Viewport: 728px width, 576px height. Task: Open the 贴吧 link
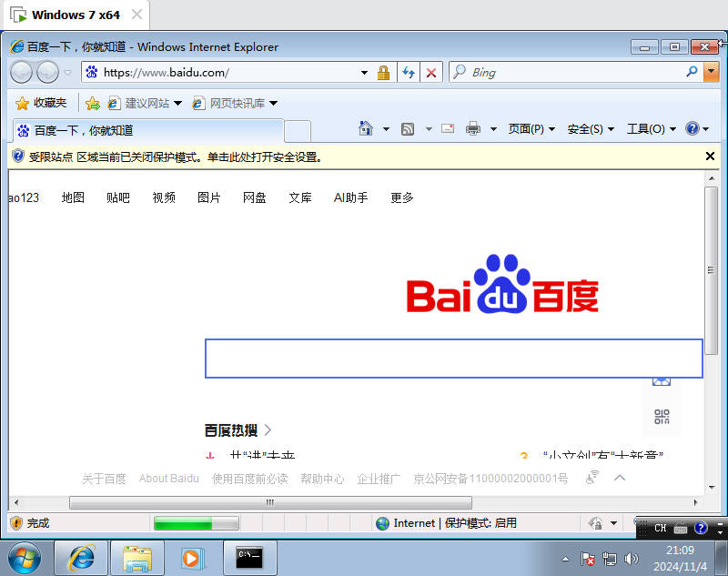point(118,197)
